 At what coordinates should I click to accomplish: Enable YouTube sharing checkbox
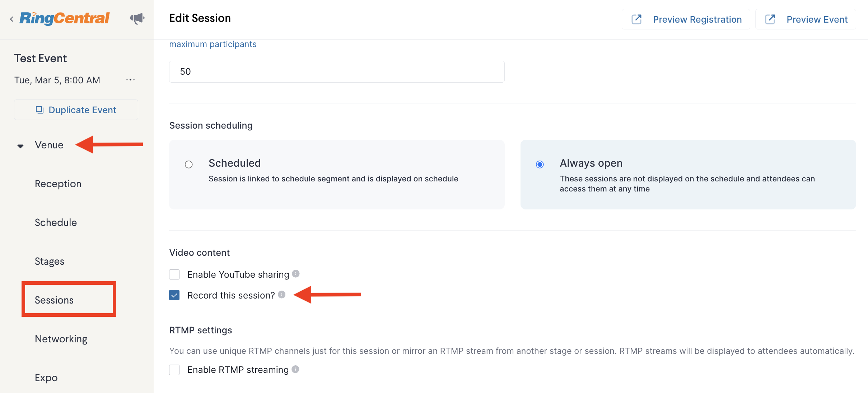click(174, 274)
